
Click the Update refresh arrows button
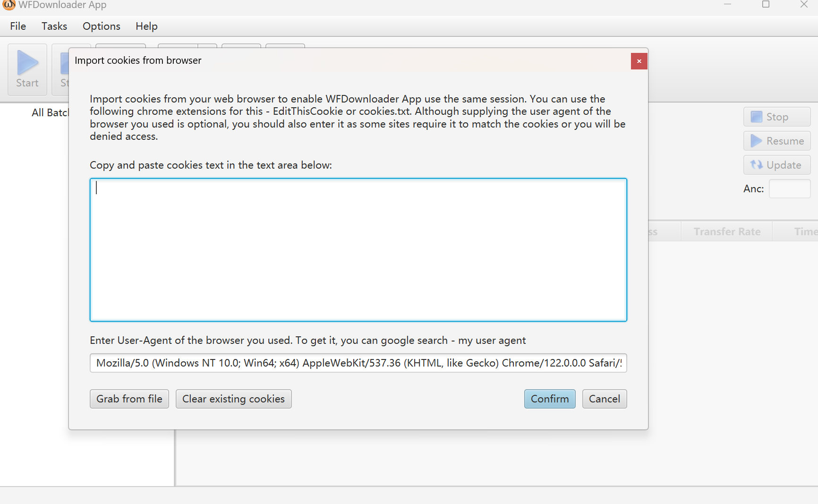coord(777,165)
